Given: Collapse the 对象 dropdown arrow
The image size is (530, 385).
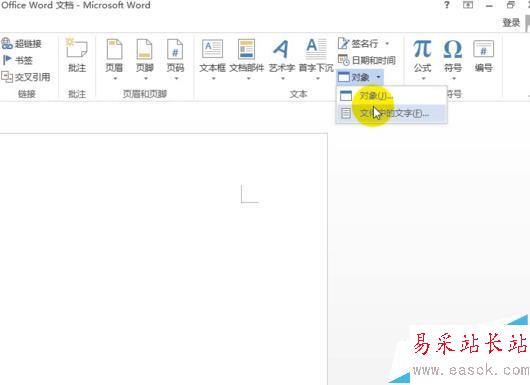Looking at the screenshot, I should point(378,77).
